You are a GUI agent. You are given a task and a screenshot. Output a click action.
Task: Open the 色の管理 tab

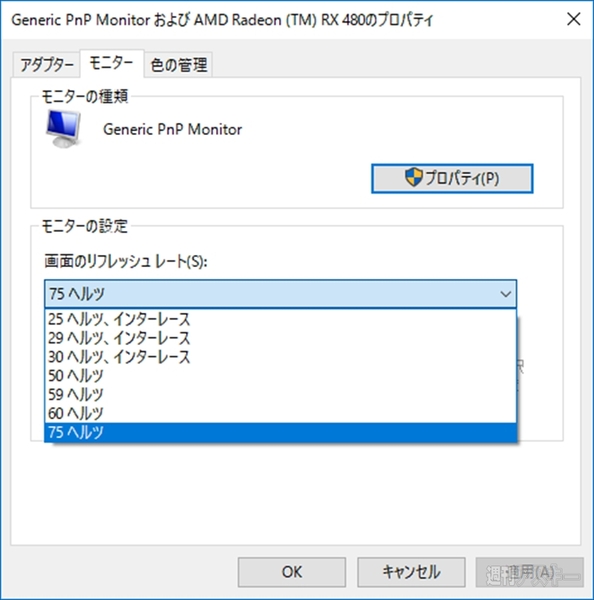tap(178, 65)
